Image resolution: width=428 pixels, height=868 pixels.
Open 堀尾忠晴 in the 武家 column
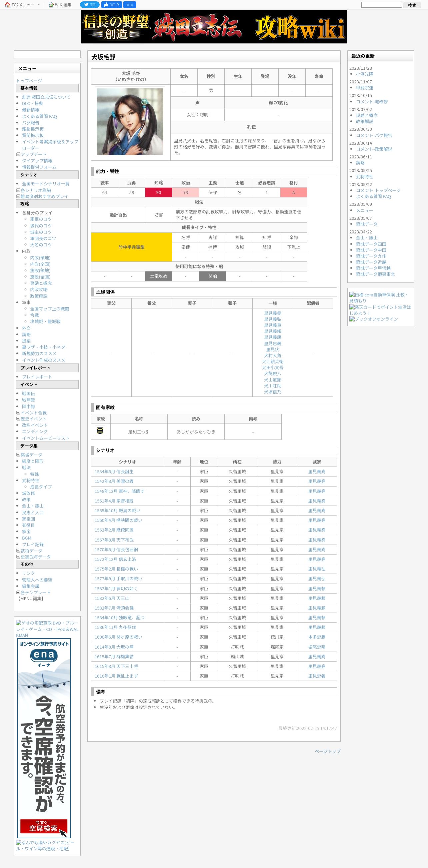[317, 647]
